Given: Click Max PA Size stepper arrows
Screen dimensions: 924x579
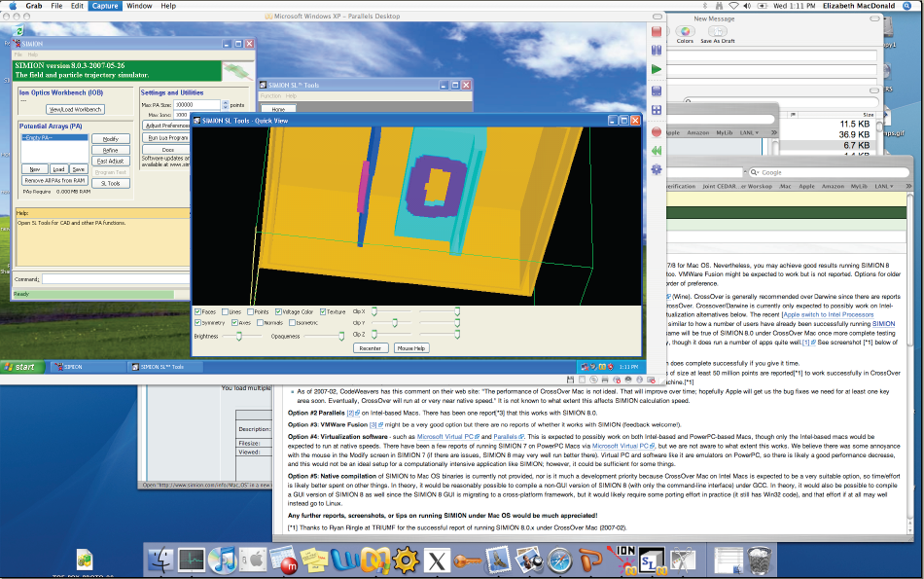Looking at the screenshot, I should coord(225,105).
